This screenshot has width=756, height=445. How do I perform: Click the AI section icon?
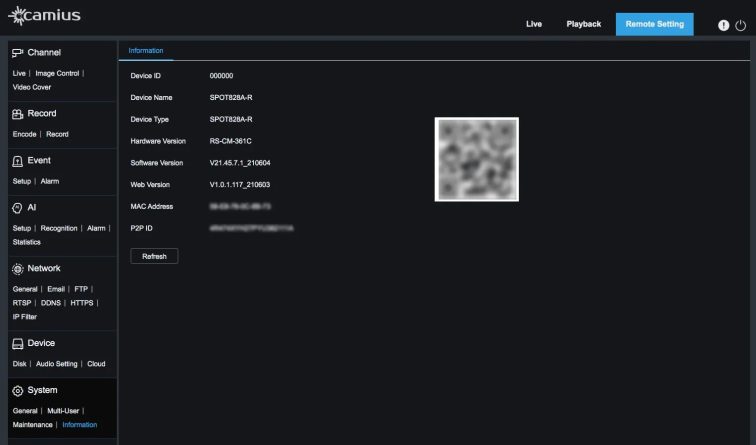click(x=17, y=208)
